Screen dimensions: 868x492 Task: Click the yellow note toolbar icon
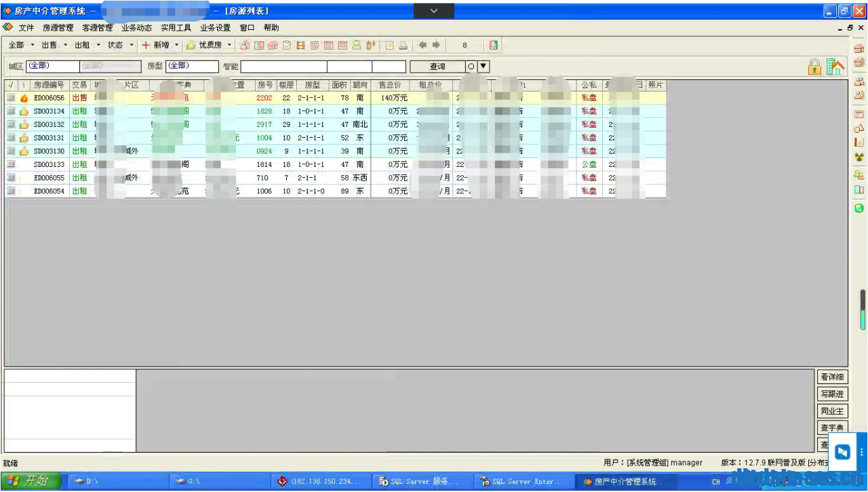tap(389, 45)
